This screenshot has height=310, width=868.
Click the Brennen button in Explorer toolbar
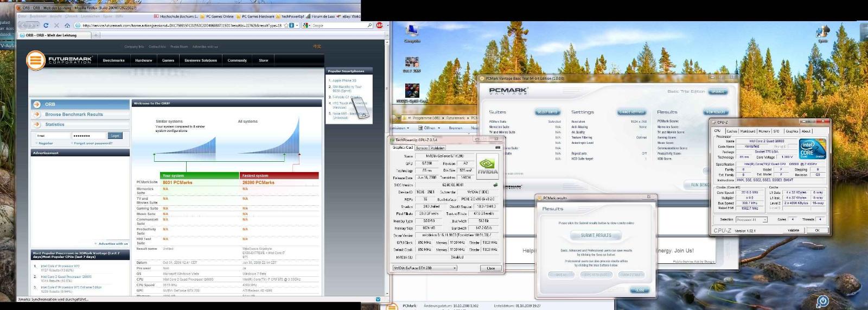456,128
